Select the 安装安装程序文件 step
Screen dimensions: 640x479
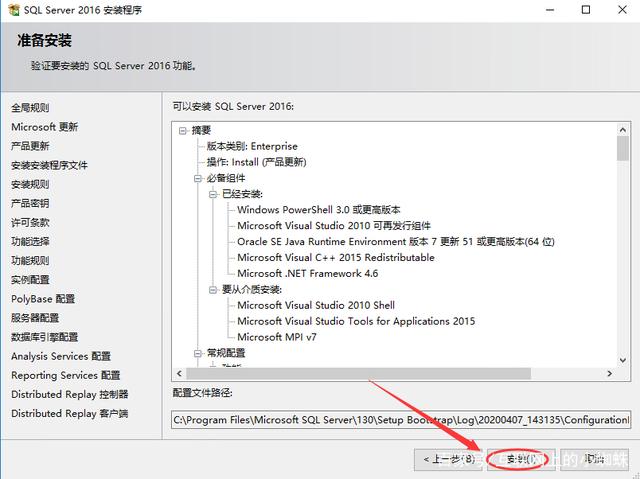[x=49, y=165]
